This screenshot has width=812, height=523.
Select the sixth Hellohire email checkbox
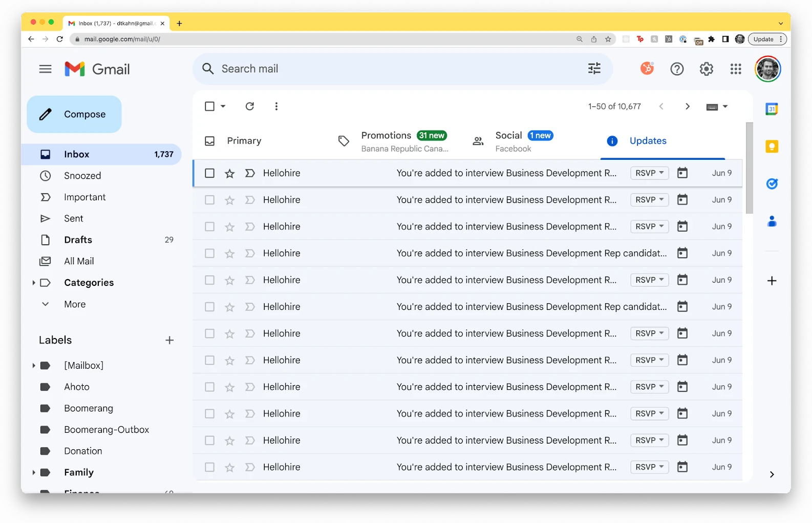point(209,307)
